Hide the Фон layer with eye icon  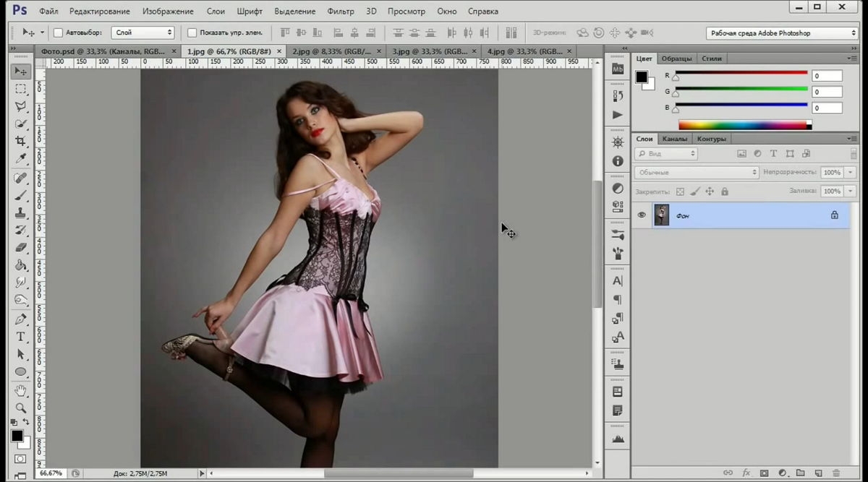(642, 215)
